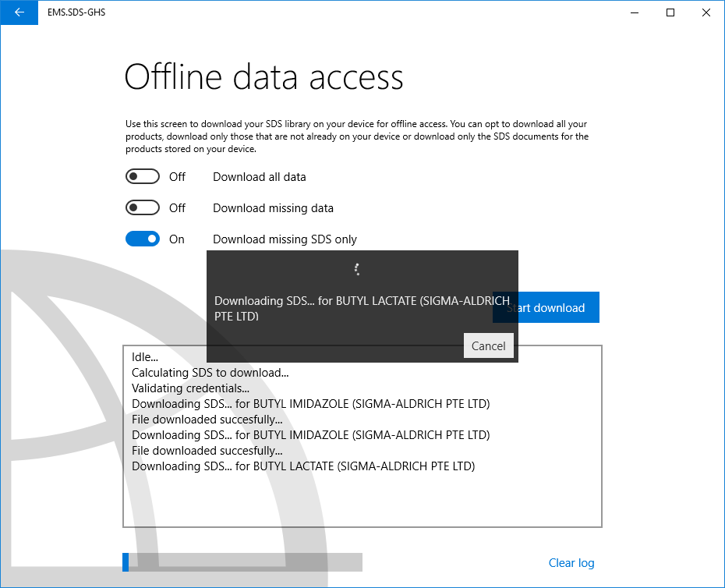Click the Offline data access heading
This screenshot has height=588, width=725.
(264, 76)
